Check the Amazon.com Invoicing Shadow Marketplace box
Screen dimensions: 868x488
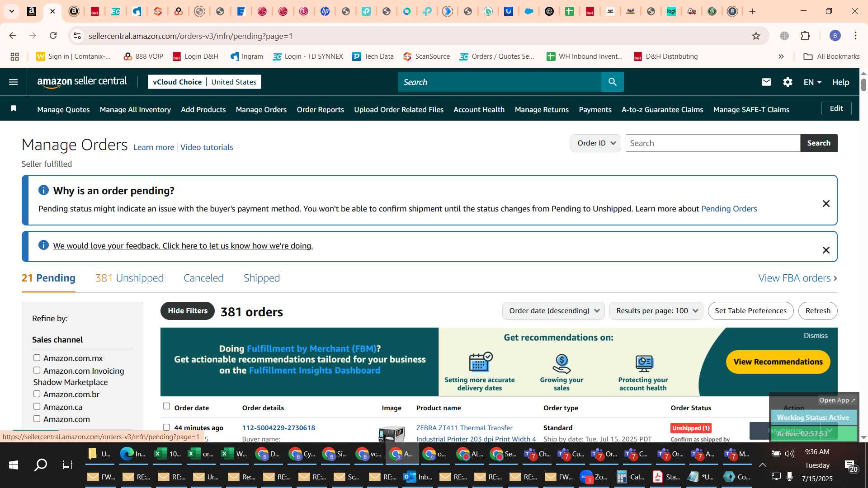click(x=37, y=371)
